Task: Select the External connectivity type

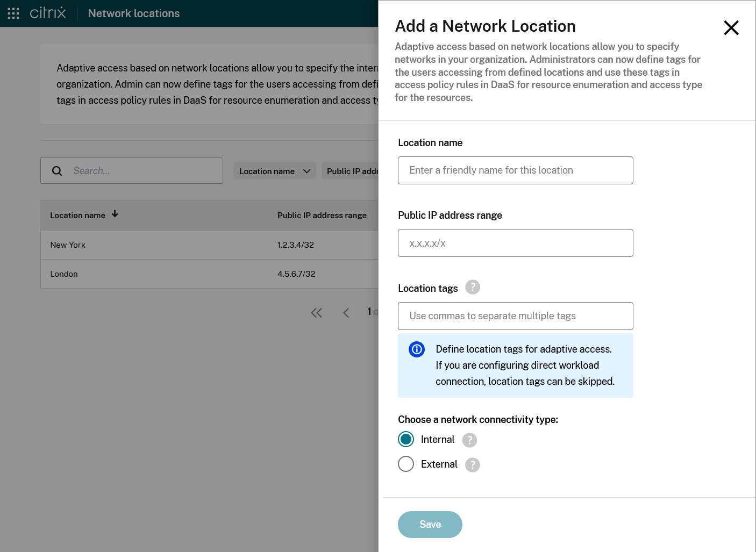Action: point(406,464)
